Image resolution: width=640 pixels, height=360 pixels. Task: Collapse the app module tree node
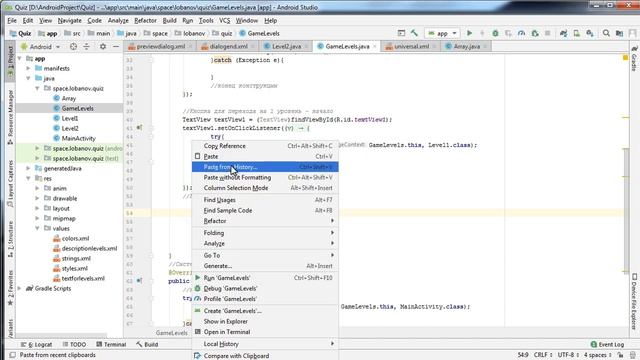point(20,58)
